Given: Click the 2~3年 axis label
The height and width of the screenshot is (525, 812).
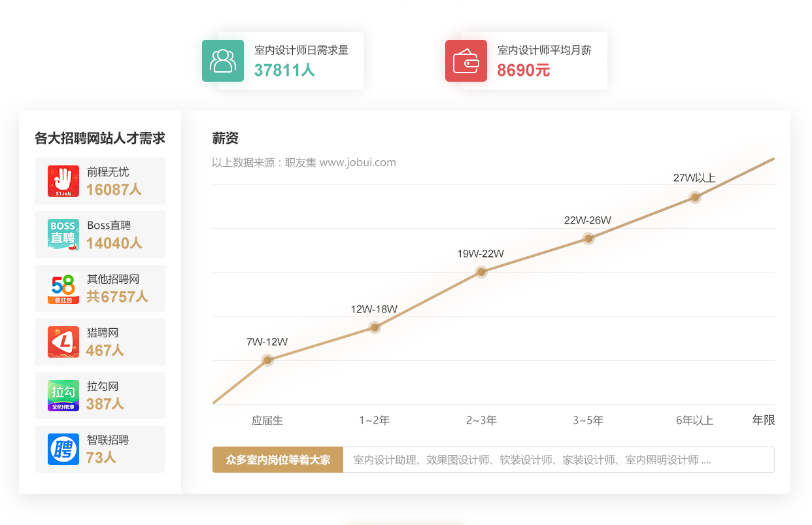Looking at the screenshot, I should [x=481, y=420].
